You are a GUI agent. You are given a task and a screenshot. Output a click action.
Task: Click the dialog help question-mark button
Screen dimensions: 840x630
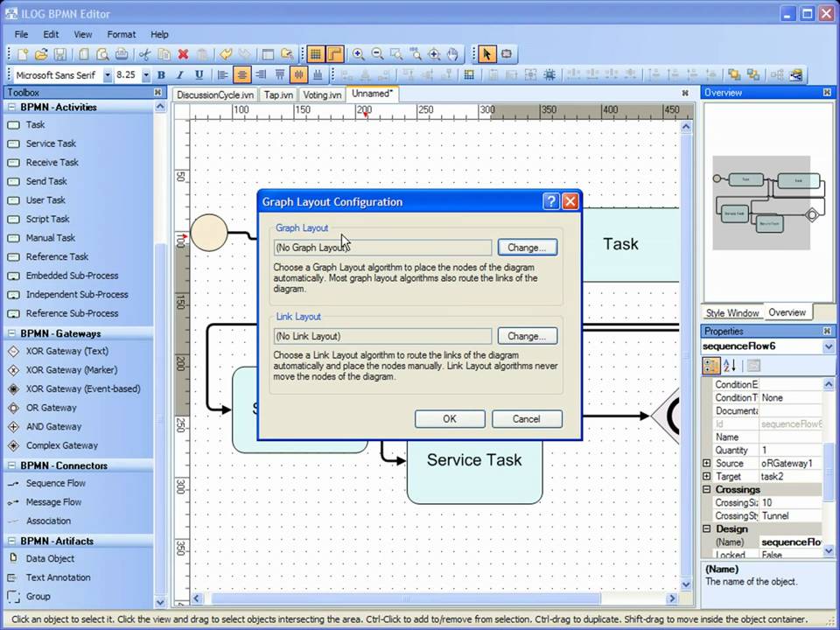[x=550, y=201]
